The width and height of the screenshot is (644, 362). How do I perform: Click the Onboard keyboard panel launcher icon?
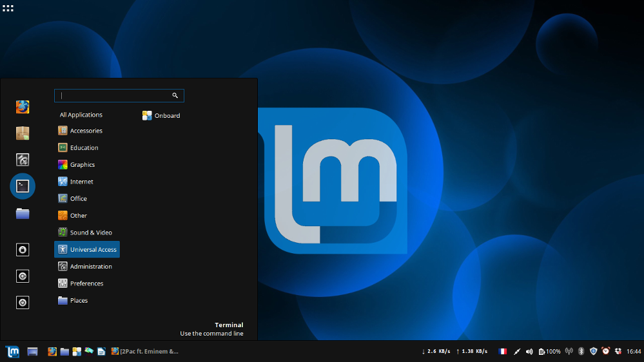[x=77, y=351]
